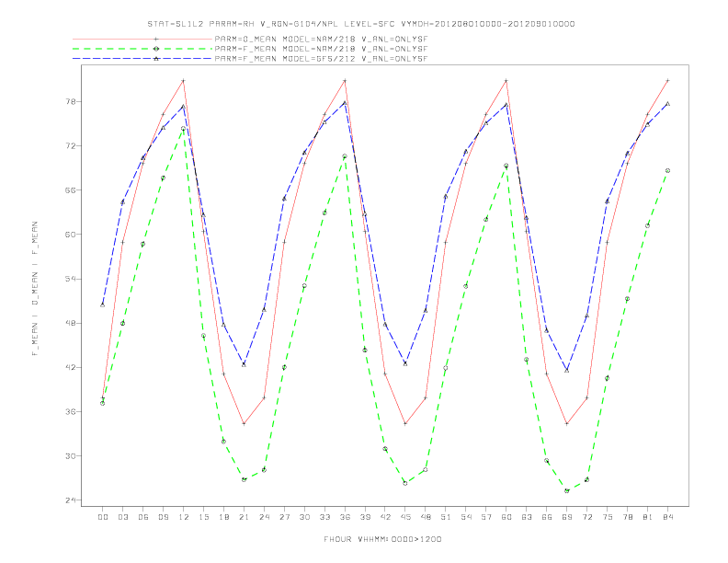Click the x-axis tick label 78
Viewport: 728px width, 563px height.
(627, 517)
